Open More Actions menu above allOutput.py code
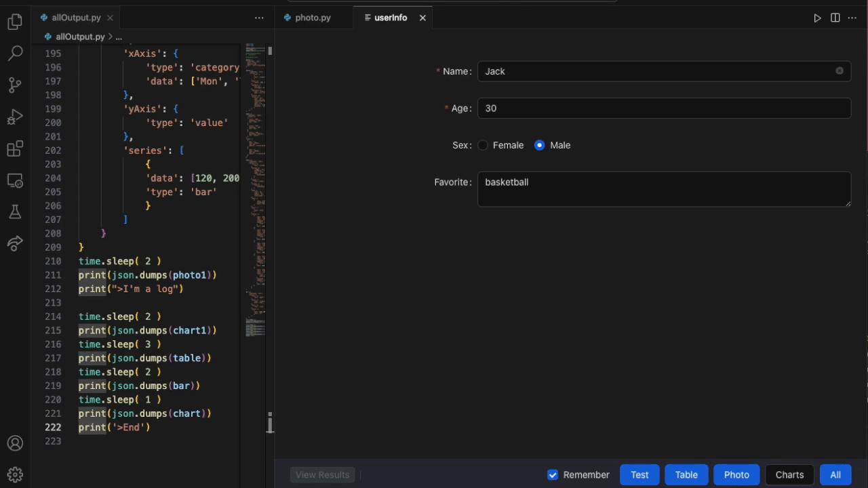 coord(259,18)
